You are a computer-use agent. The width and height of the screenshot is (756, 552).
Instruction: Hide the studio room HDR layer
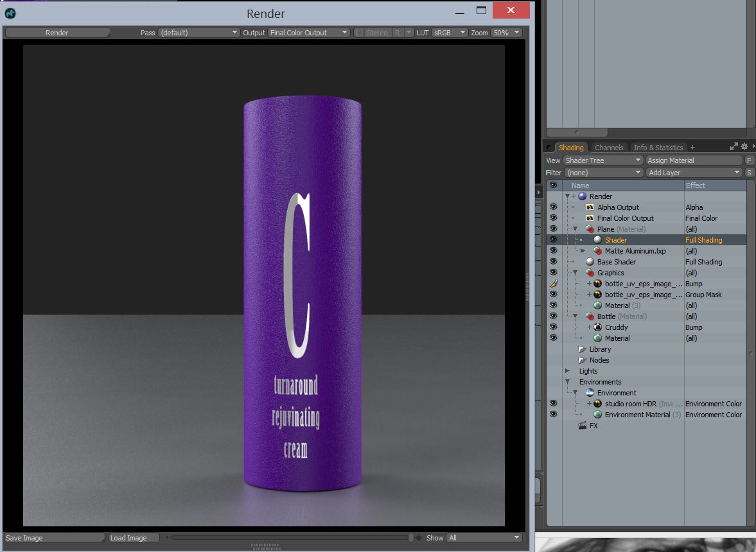pos(554,404)
